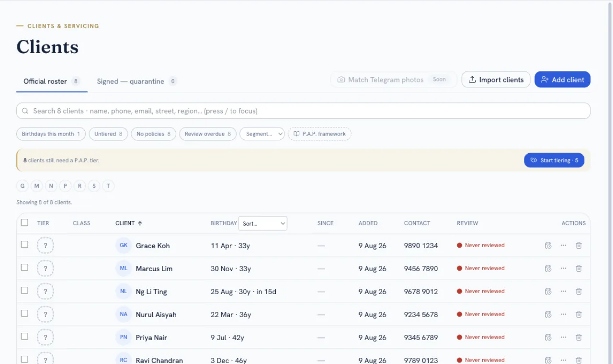Click birthday text 25 Aug · 30y · in 15d
This screenshot has width=613, height=364.
pos(243,292)
